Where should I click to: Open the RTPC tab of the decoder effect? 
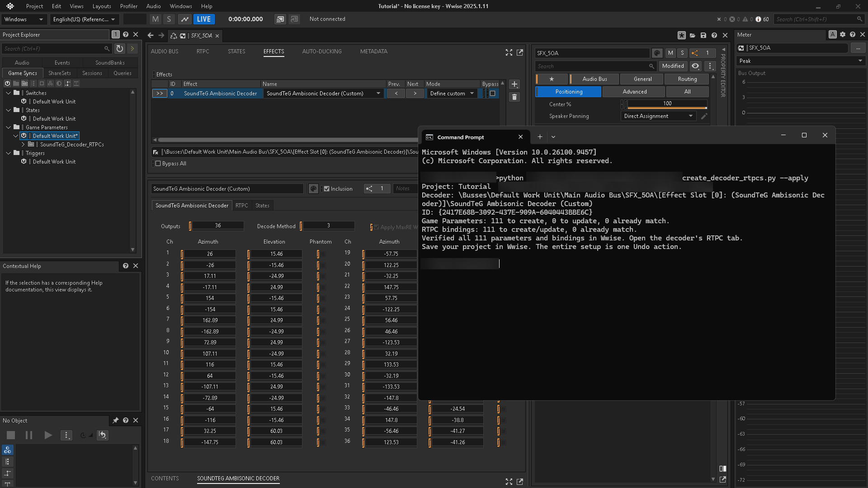tap(242, 206)
